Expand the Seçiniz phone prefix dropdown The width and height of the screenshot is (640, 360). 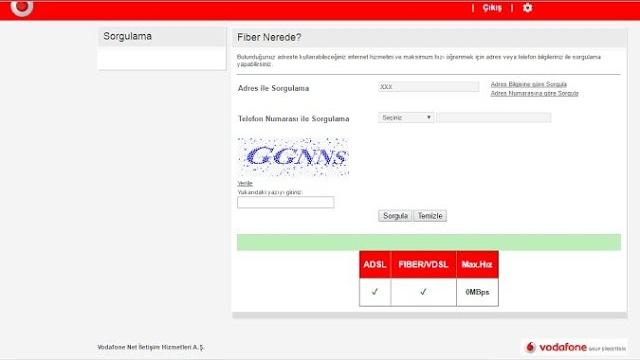(x=406, y=118)
